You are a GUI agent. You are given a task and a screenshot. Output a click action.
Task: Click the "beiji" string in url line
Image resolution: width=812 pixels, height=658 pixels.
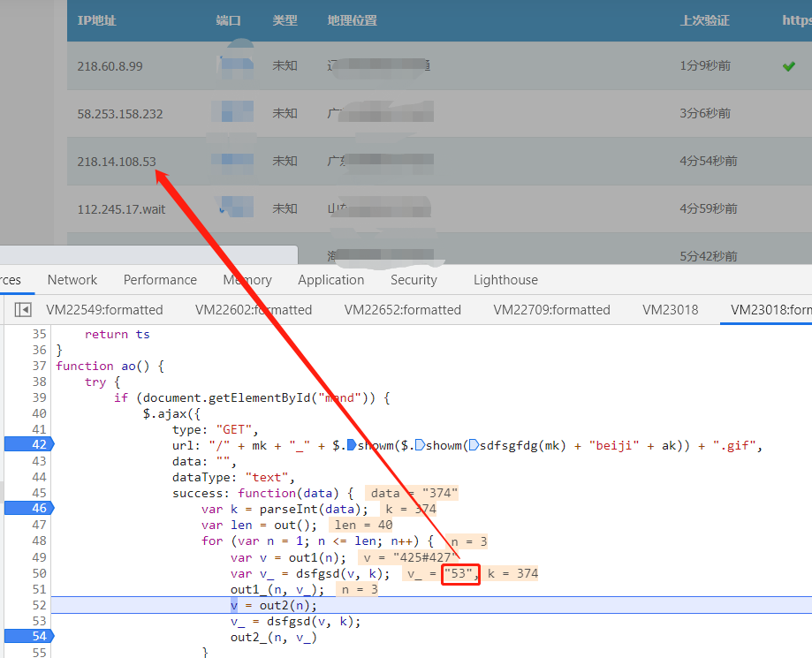(614, 446)
